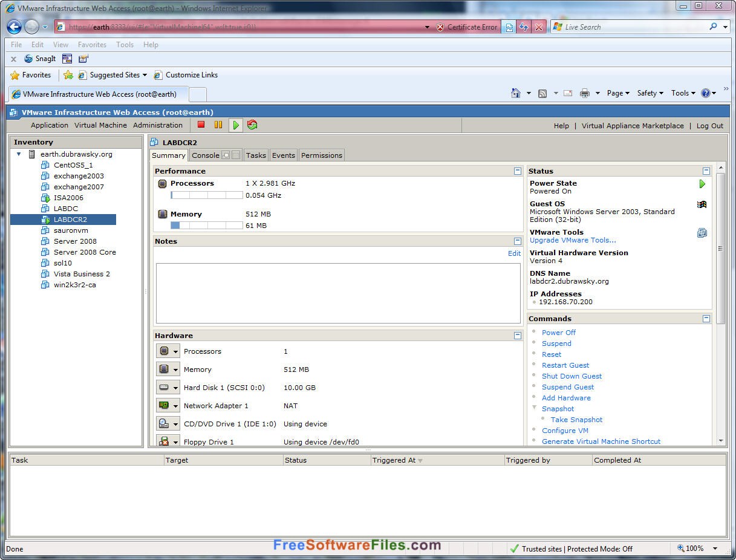Click the Log Out link
This screenshot has width=736, height=560.
tap(709, 126)
